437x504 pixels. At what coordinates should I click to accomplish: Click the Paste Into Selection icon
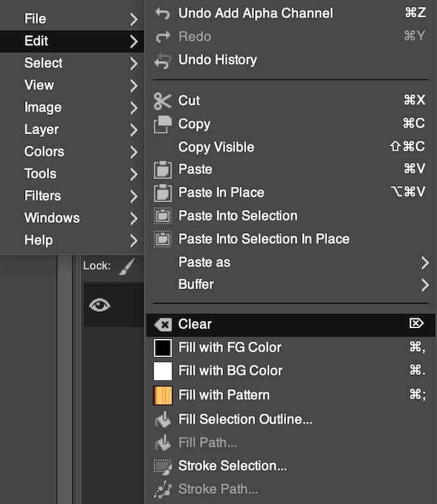[x=163, y=216]
